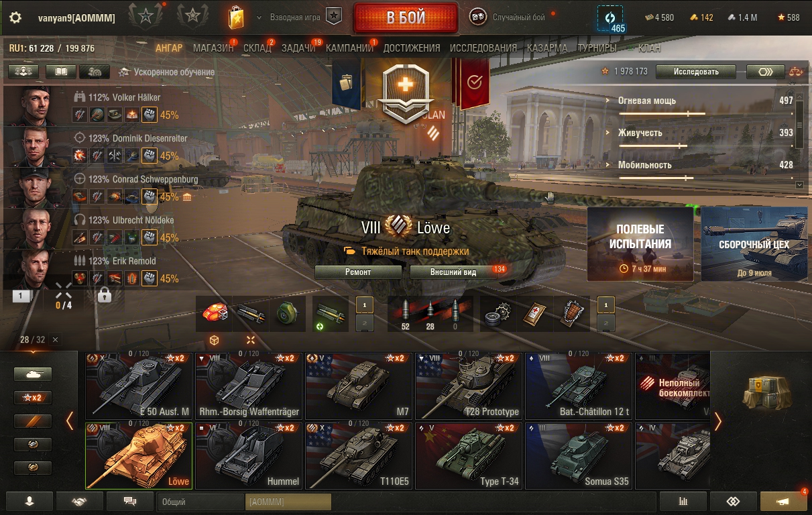Image resolution: width=812 pixels, height=515 pixels.
Task: Expand the Взводная игра platoon dropdown
Action: tap(295, 18)
